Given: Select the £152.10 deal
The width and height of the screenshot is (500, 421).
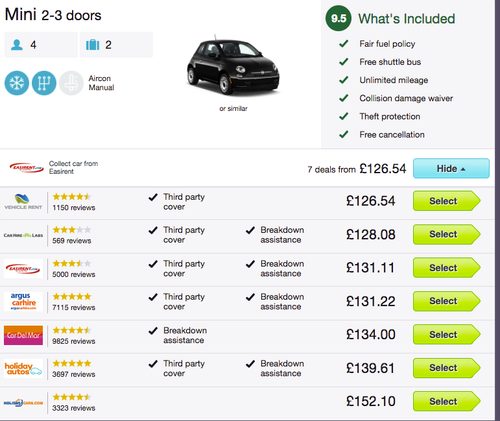Looking at the screenshot, I should point(447,401).
